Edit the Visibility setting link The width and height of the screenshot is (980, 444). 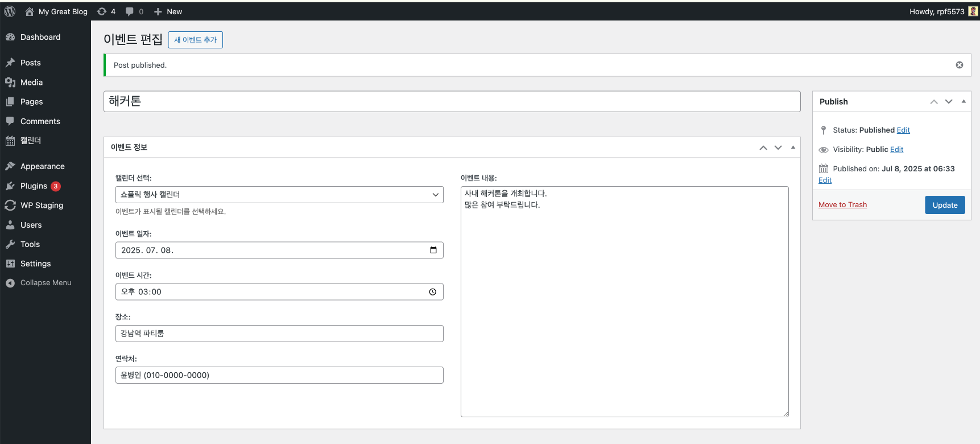click(896, 150)
